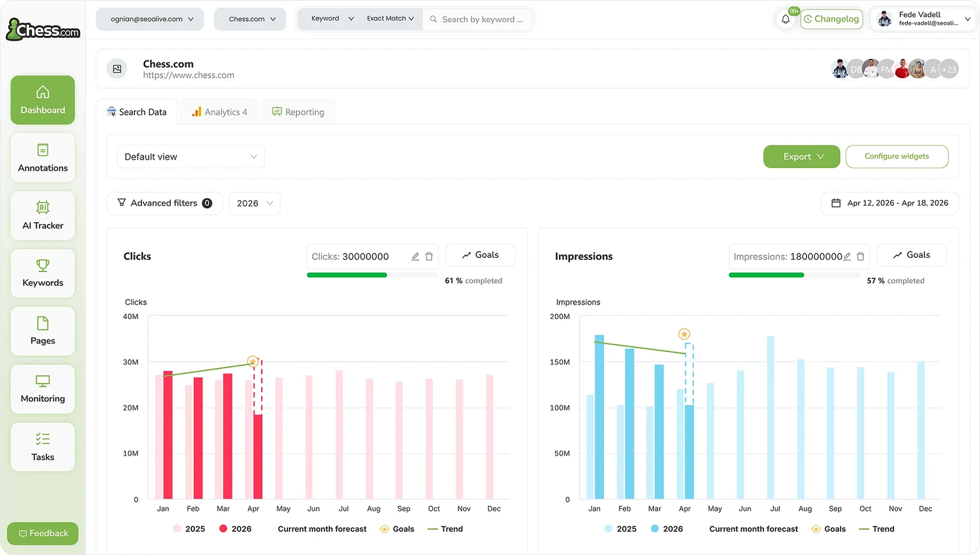The image size is (980, 555).
Task: Open notifications bell
Action: point(785,19)
